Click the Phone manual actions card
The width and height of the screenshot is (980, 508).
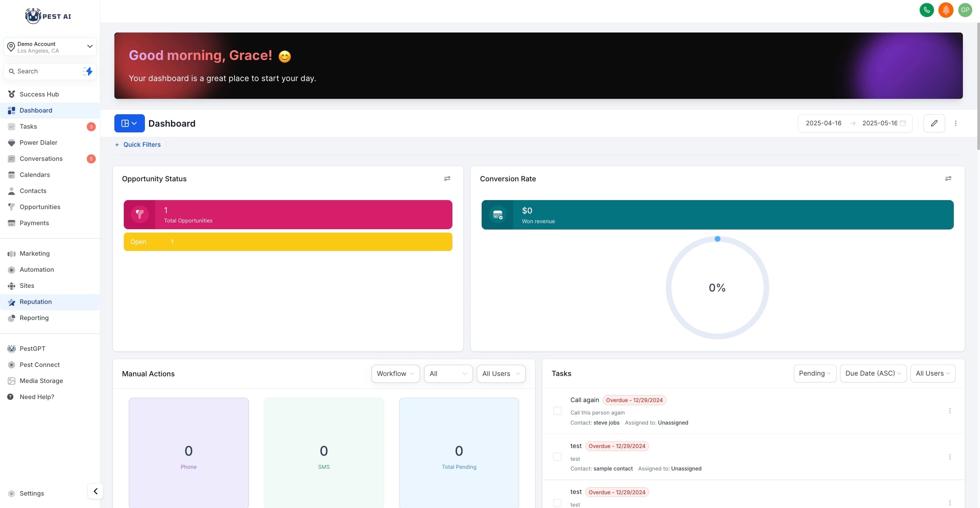[189, 453]
